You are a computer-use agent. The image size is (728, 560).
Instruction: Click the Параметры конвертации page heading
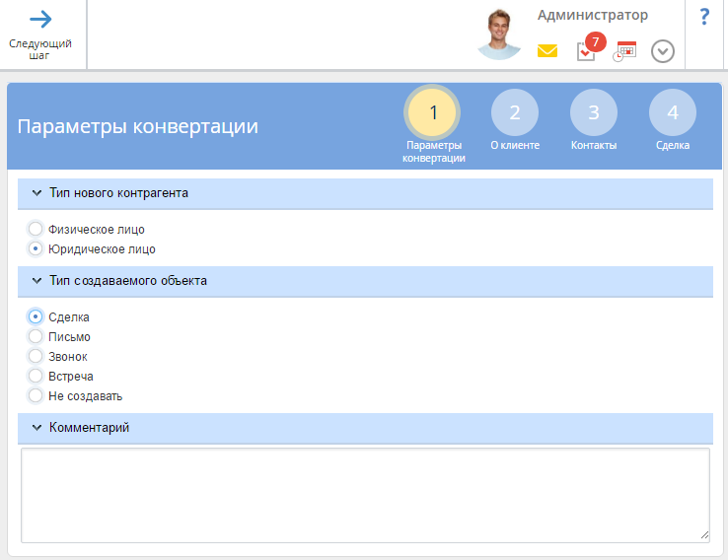(x=138, y=126)
